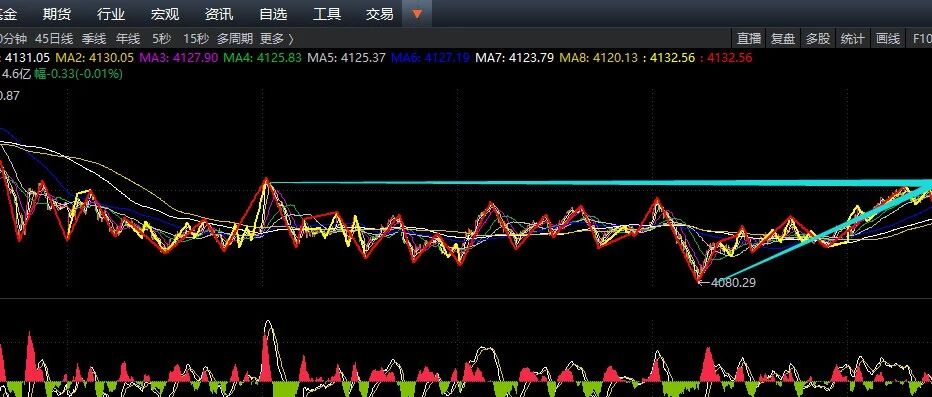Viewport: 932px width, 397px height.
Task: Switch to 多周期 view
Action: point(235,39)
